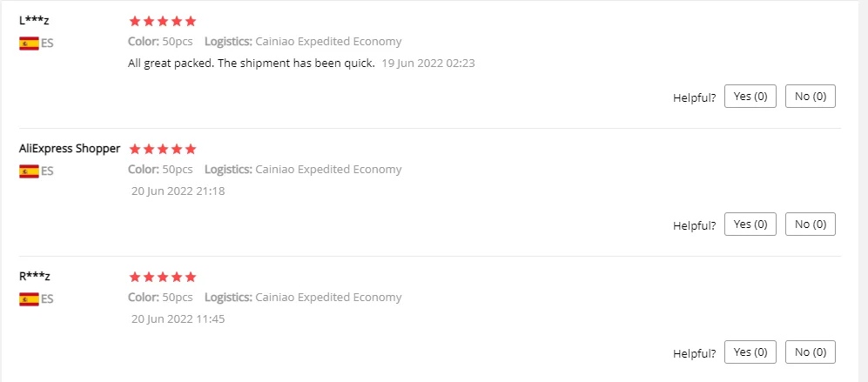868x382 pixels.
Task: Click five-star rating on L***z review
Action: pos(163,21)
